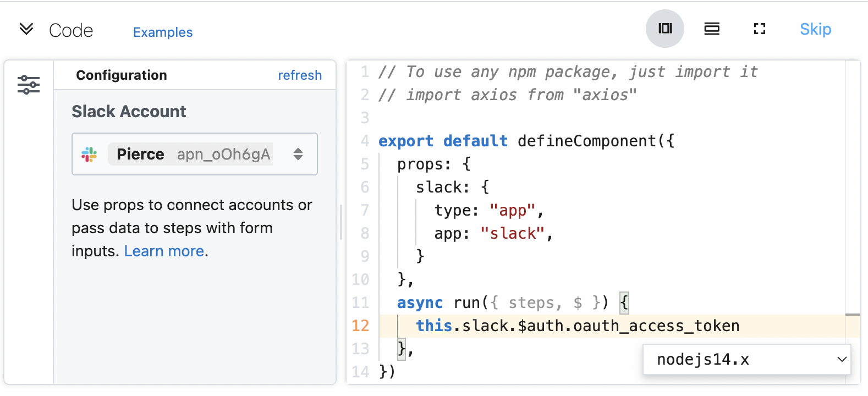The image size is (868, 396).
Task: Click the up-down arrows on account selector
Action: coord(298,154)
